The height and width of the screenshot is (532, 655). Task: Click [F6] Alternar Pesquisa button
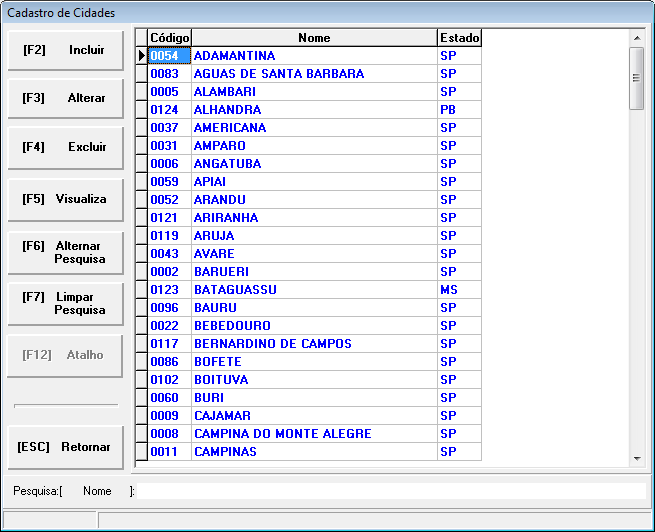tap(65, 252)
